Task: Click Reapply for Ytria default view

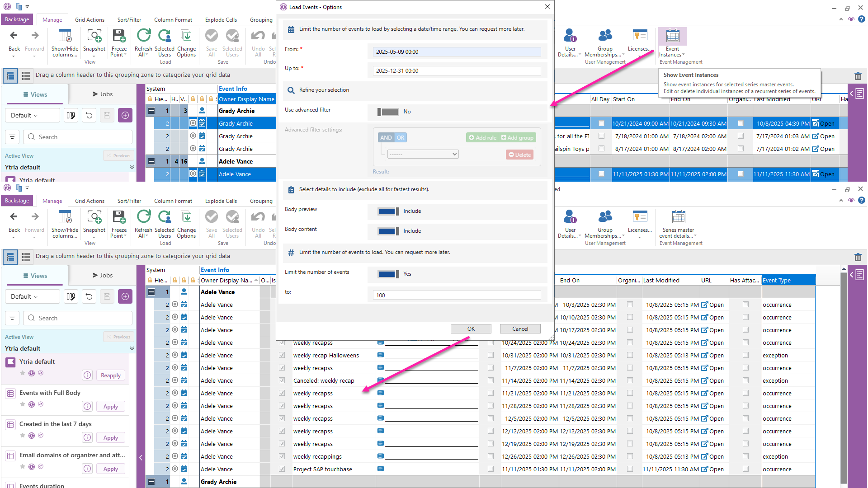Action: coord(110,375)
